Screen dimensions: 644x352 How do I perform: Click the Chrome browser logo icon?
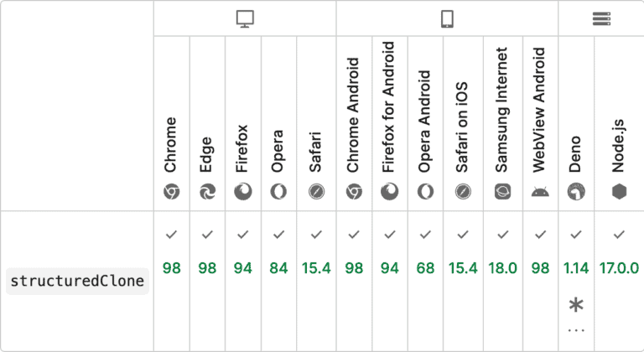pyautogui.click(x=172, y=192)
